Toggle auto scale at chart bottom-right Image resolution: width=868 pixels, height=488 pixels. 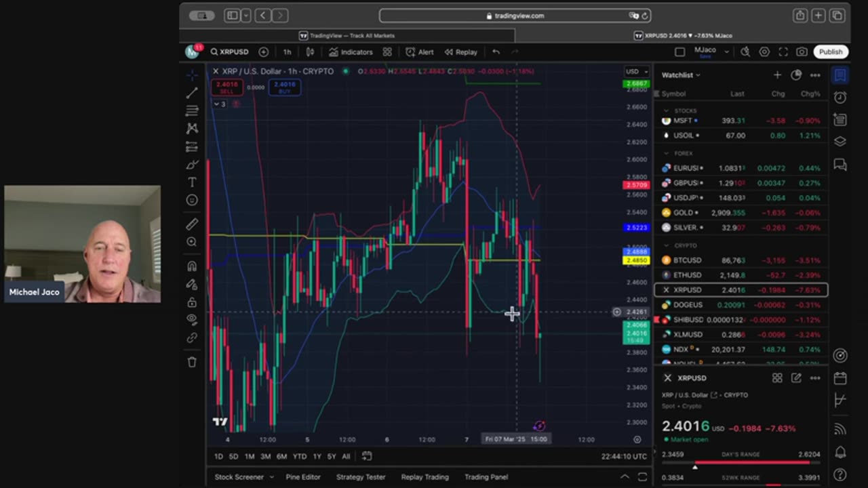coord(637,439)
